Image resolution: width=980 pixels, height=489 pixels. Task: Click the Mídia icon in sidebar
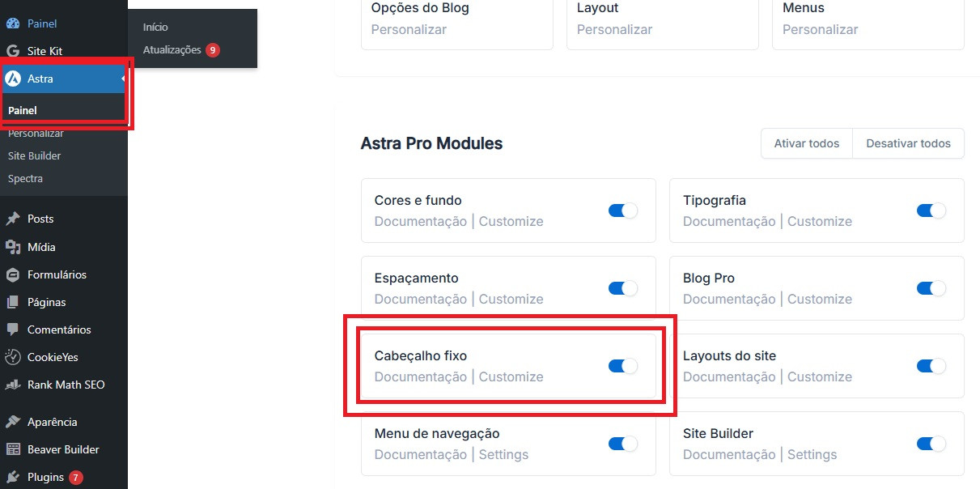pos(13,247)
